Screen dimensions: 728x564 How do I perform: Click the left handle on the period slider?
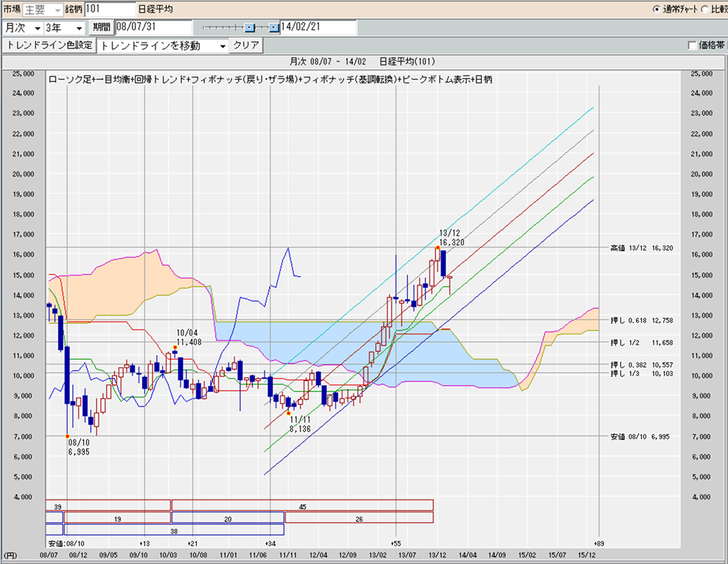pyautogui.click(x=250, y=28)
